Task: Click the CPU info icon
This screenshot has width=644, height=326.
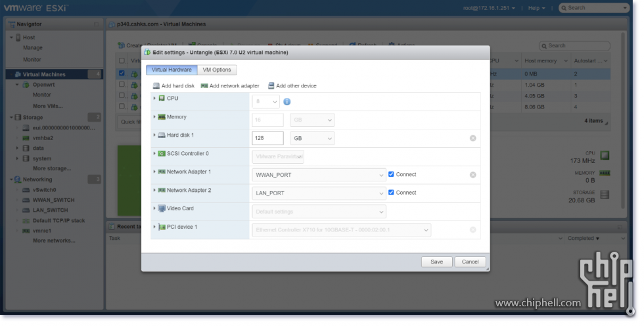Action: point(287,101)
